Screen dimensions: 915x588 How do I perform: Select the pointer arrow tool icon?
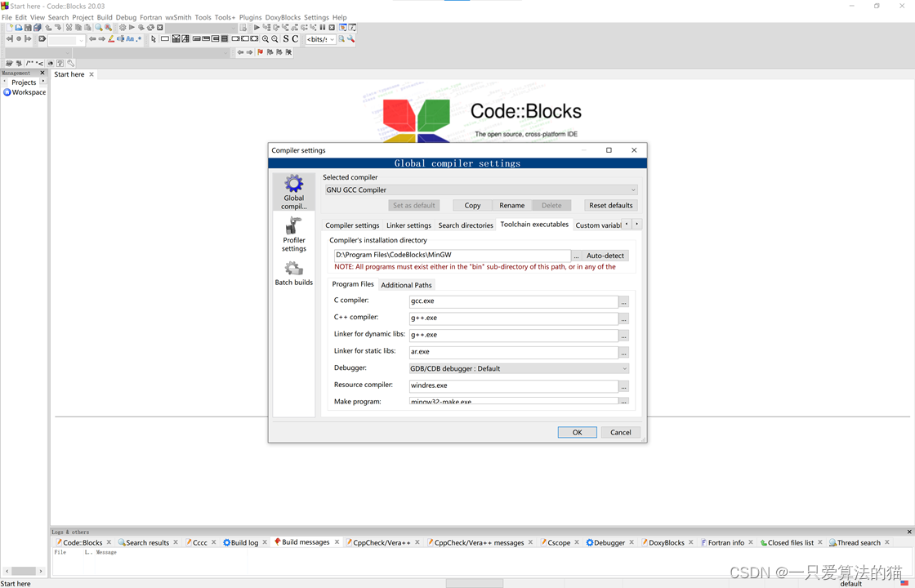[154, 39]
